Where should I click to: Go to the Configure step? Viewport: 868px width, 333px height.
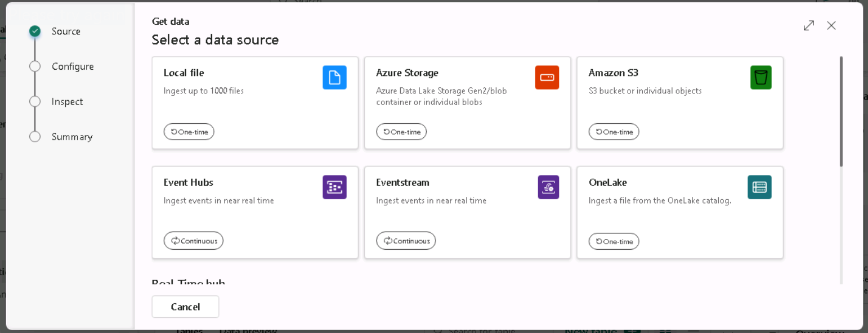73,66
